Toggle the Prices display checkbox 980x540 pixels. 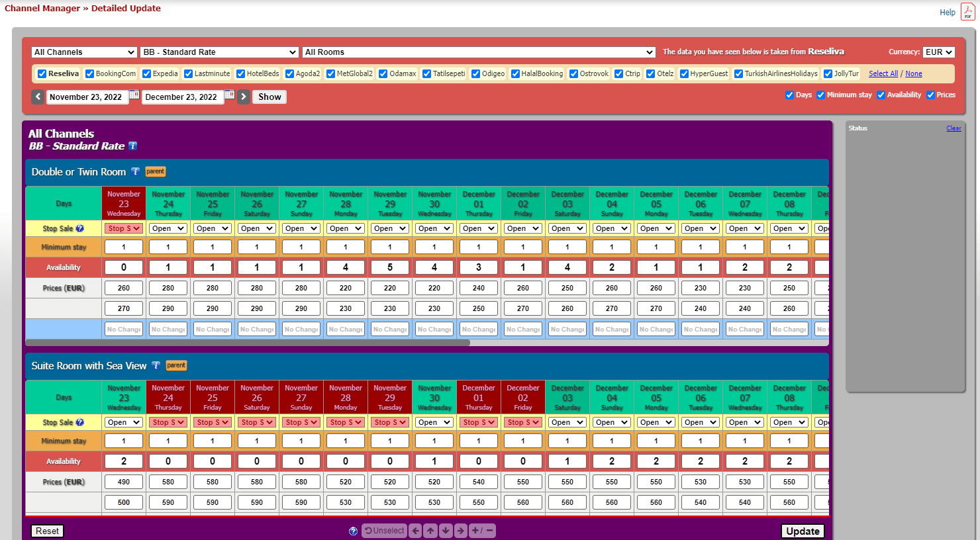[930, 95]
